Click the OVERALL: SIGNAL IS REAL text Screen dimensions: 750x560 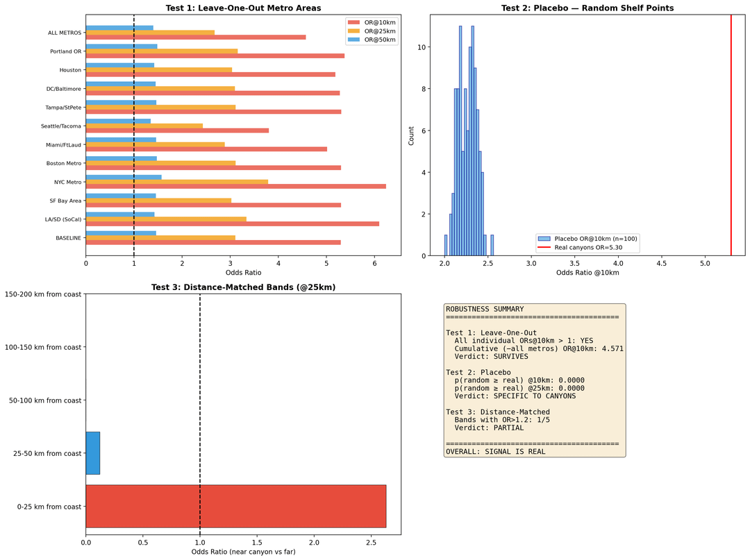(x=495, y=452)
